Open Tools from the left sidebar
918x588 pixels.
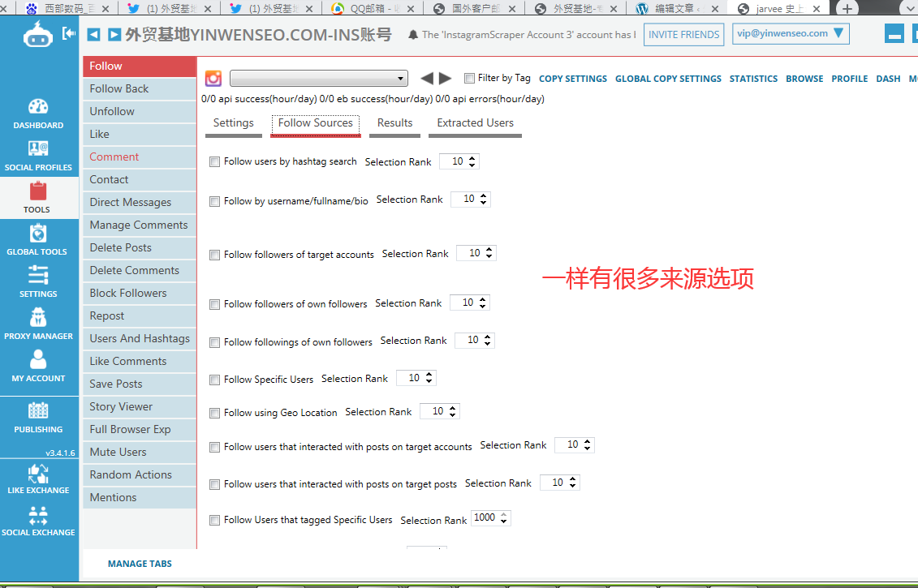tap(37, 198)
